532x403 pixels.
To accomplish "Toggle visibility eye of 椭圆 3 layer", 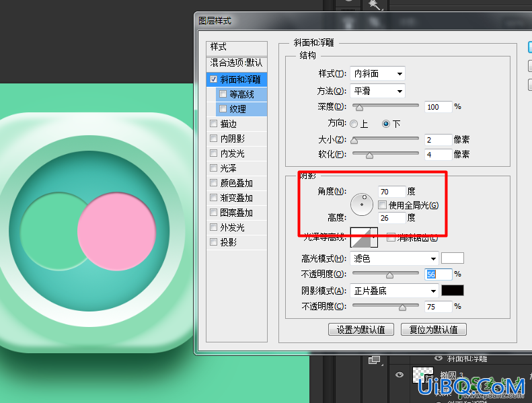I will [400, 375].
